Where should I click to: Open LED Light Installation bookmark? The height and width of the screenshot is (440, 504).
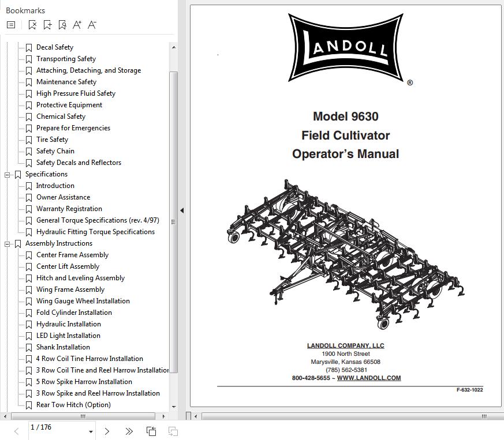pos(68,336)
